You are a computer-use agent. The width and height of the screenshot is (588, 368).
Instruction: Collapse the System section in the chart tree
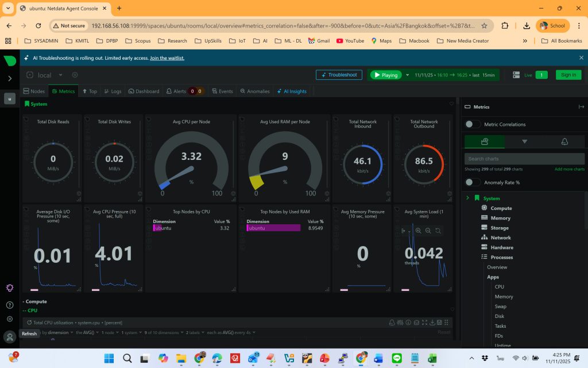[x=468, y=198]
